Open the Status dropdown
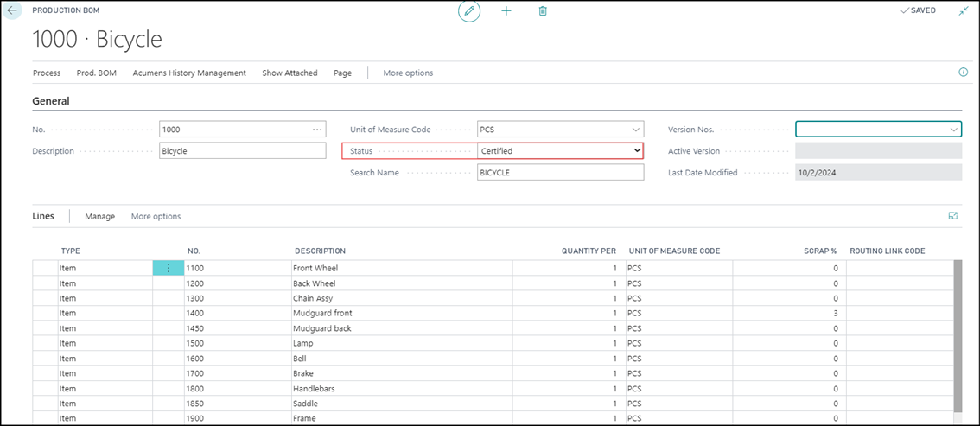Viewport: 980px width, 426px height. click(x=638, y=151)
